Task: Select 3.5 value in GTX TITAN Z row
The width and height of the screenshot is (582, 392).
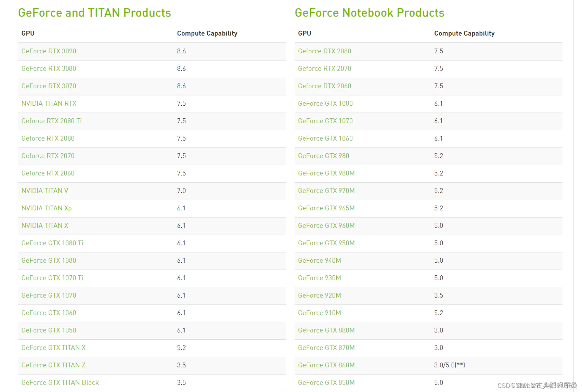Action: (181, 365)
